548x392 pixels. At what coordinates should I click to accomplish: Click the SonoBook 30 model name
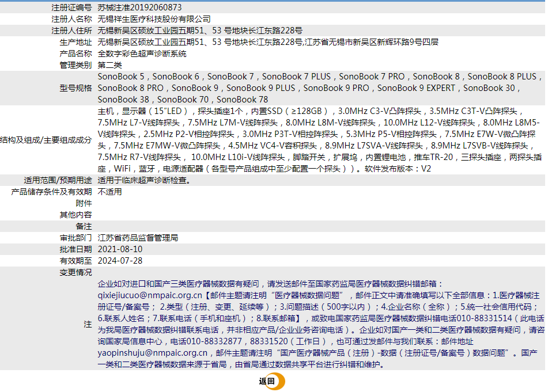(489, 88)
